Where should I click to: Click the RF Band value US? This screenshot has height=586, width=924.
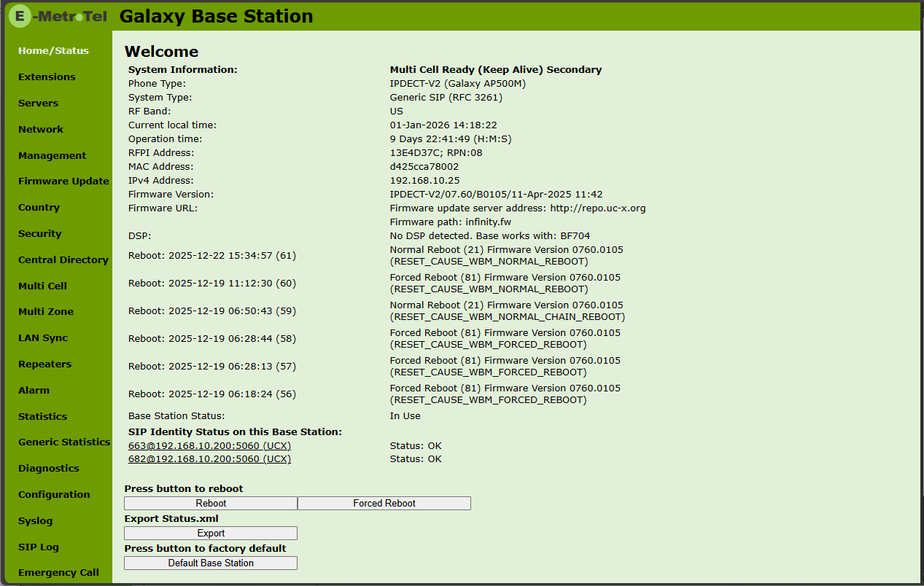(397, 112)
